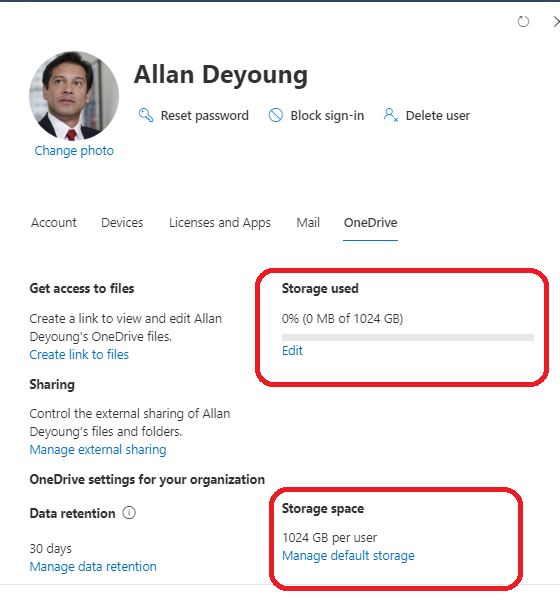Switch to the Account tab
The width and height of the screenshot is (560, 614).
54,222
